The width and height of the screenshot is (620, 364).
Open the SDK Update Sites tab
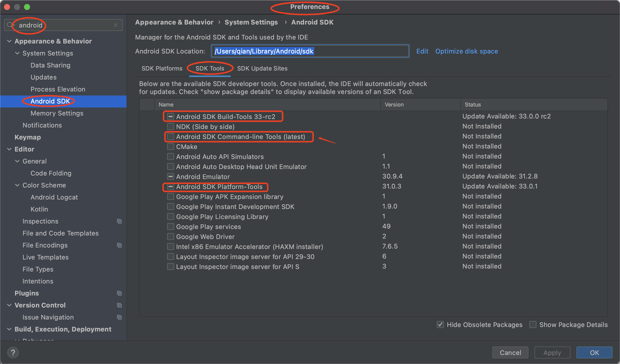(x=262, y=68)
